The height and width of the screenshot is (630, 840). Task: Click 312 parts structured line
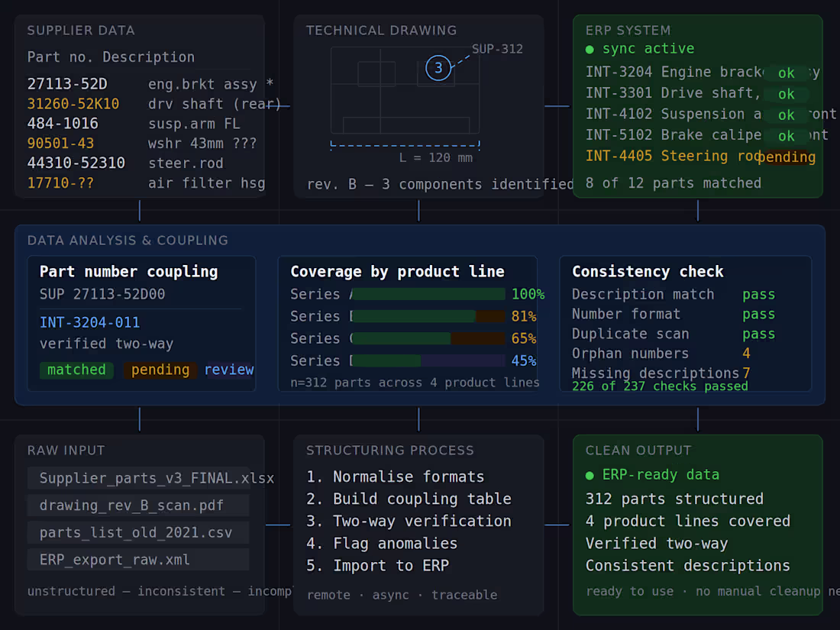674,499
